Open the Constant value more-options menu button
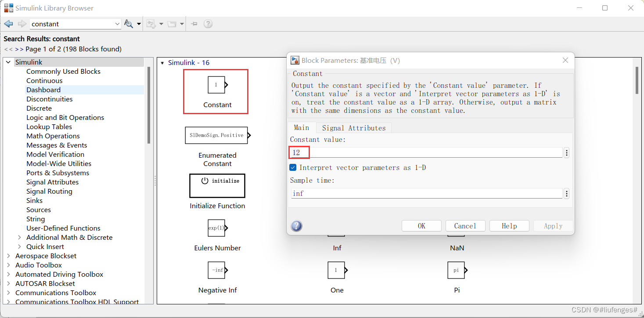This screenshot has height=318, width=644. tap(567, 152)
